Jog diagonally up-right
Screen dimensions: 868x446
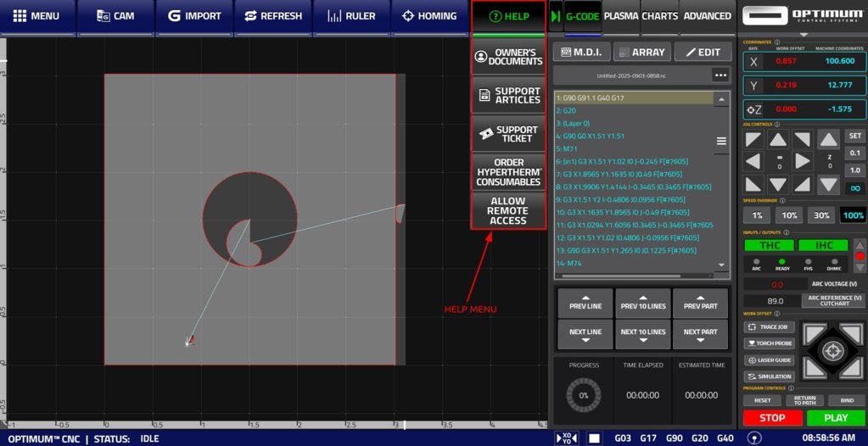[x=803, y=139]
